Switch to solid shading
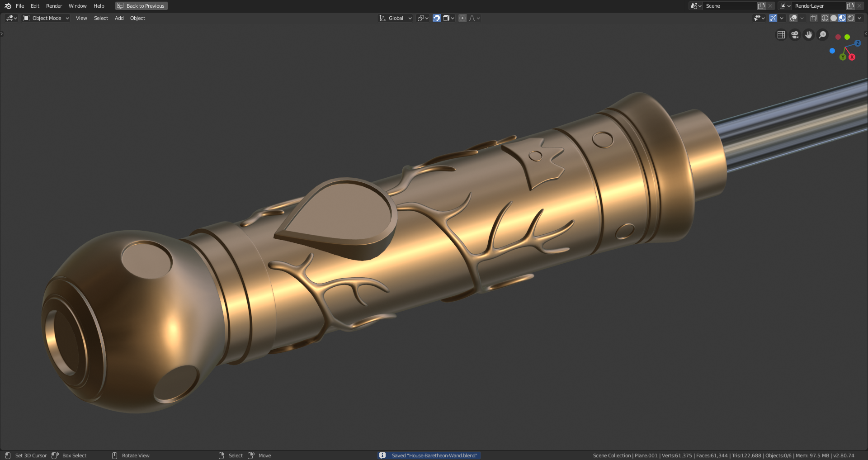The image size is (868, 460). 834,18
